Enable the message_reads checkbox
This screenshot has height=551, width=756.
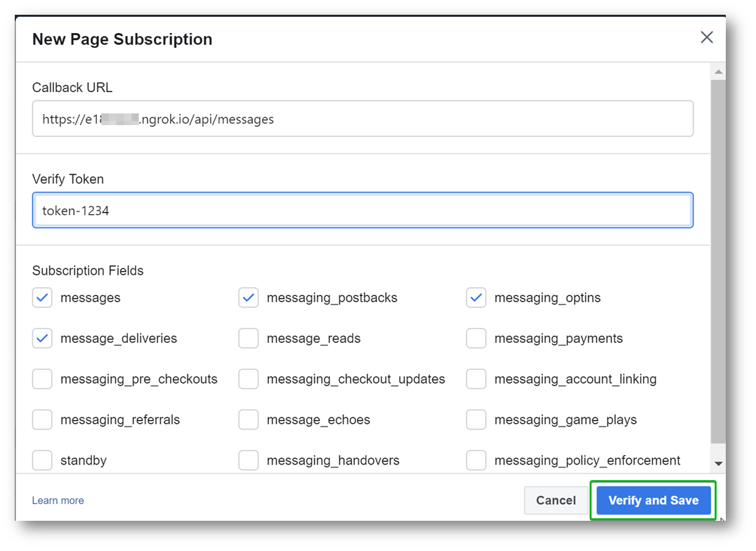coord(249,339)
